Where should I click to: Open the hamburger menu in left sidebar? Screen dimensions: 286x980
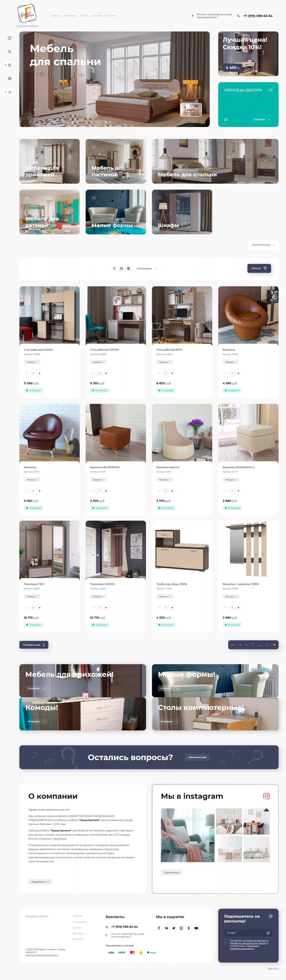[9, 38]
